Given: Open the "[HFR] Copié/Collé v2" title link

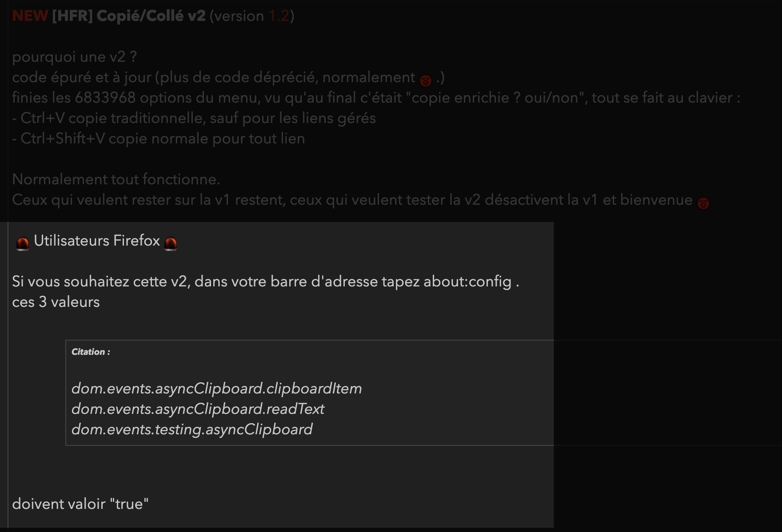Looking at the screenshot, I should coord(128,16).
